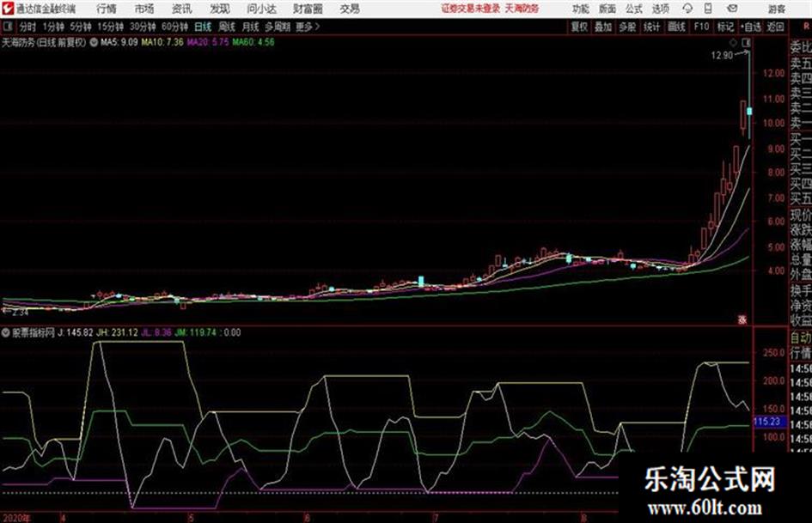Open the 问小达 menu
The height and width of the screenshot is (523, 812).
[x=261, y=9]
